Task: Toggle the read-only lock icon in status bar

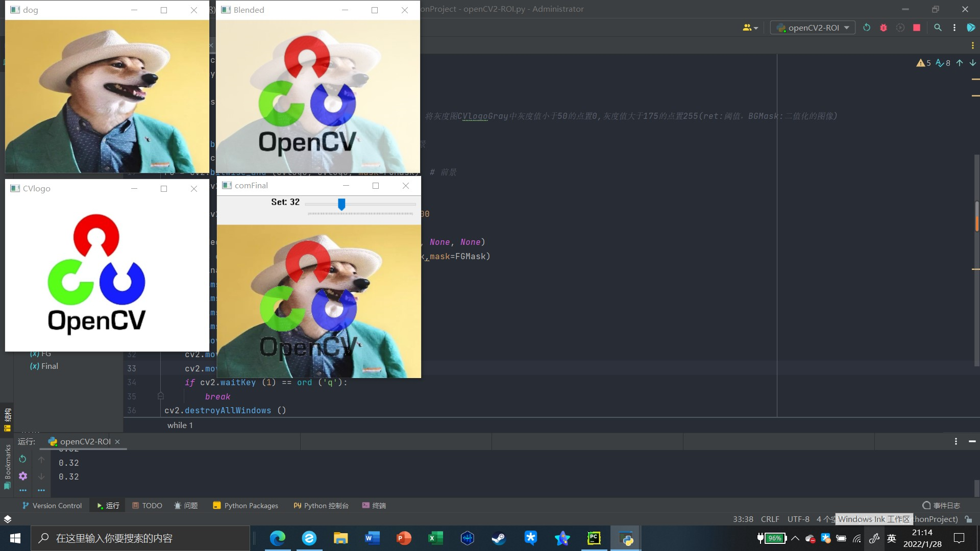Action: [x=968, y=519]
